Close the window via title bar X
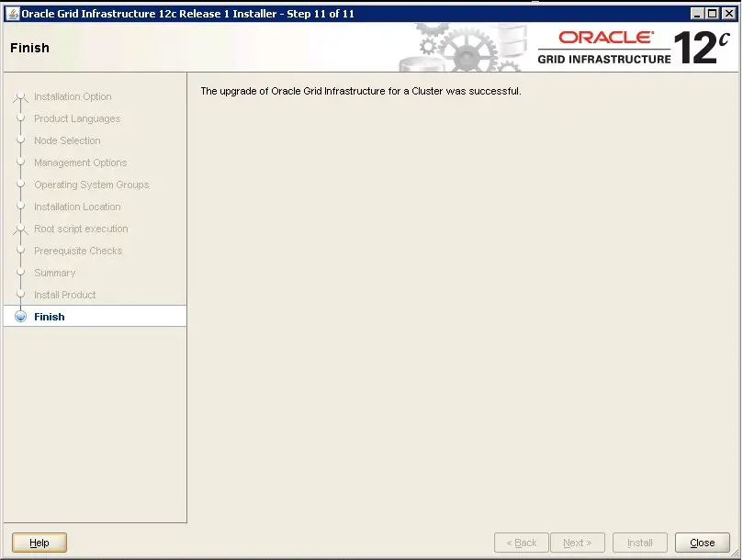The image size is (743, 560). tap(729, 14)
